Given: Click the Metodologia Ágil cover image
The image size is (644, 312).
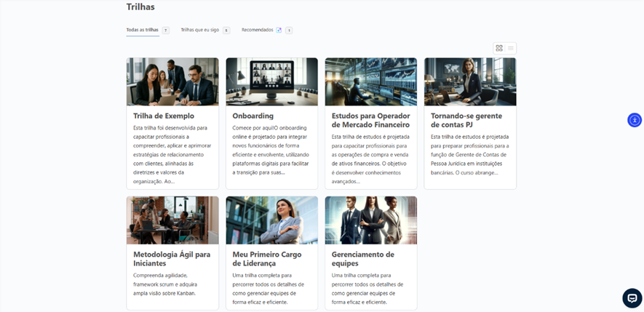Looking at the screenshot, I should [x=172, y=220].
